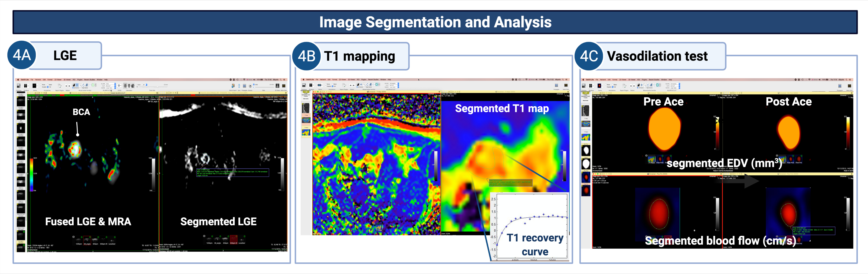This screenshot has width=868, height=274.
Task: Click Movie Export icon in LGE panel
Action: pos(233,86)
